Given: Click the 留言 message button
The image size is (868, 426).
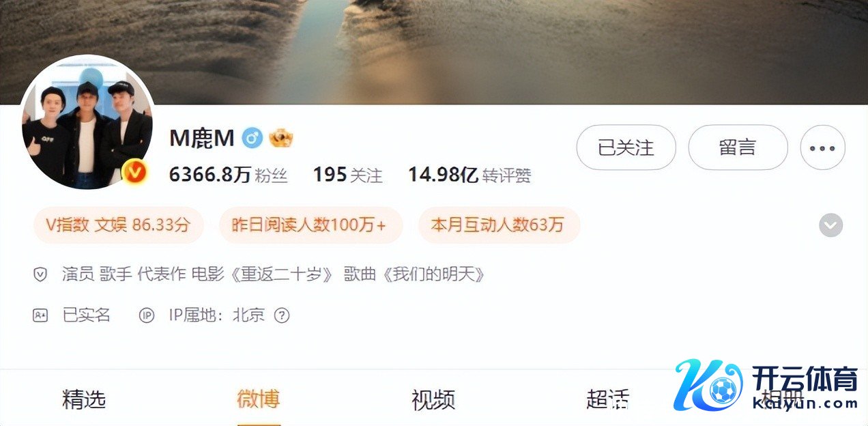Looking at the screenshot, I should tap(738, 147).
